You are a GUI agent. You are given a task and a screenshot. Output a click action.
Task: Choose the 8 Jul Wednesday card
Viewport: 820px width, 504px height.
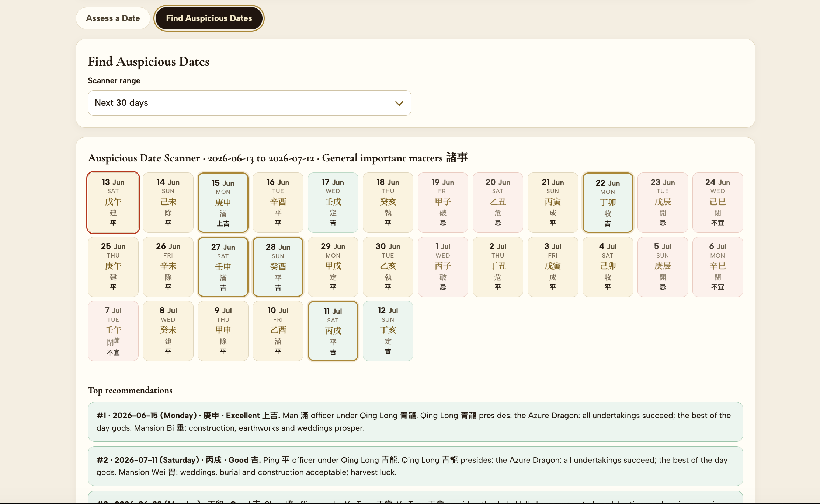click(168, 331)
